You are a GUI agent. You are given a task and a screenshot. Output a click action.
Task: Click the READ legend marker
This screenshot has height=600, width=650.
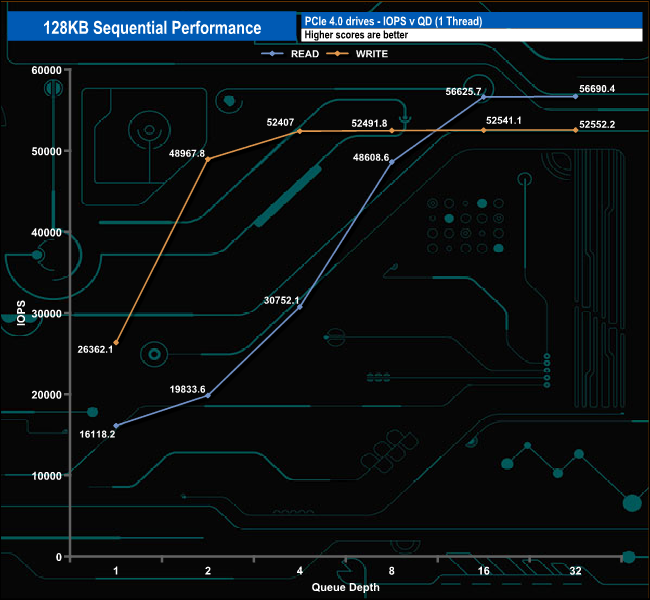[x=272, y=53]
